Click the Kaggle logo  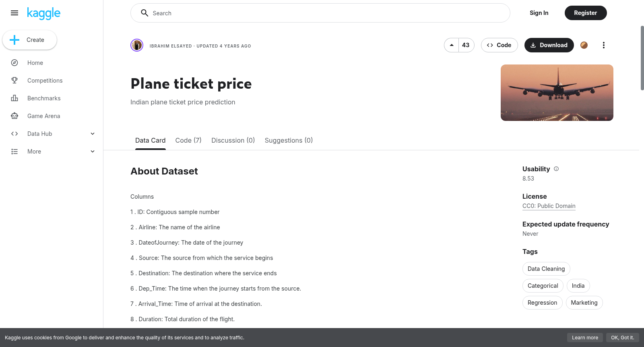43,13
